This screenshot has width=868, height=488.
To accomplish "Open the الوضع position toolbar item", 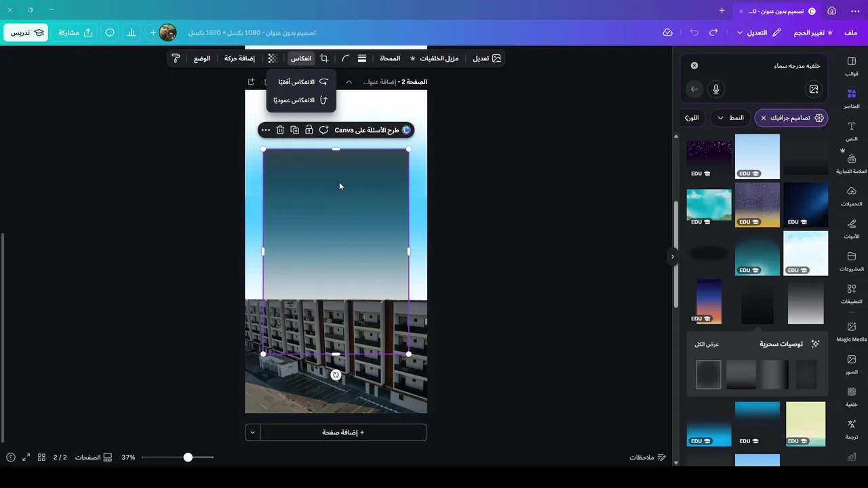I will tap(201, 58).
